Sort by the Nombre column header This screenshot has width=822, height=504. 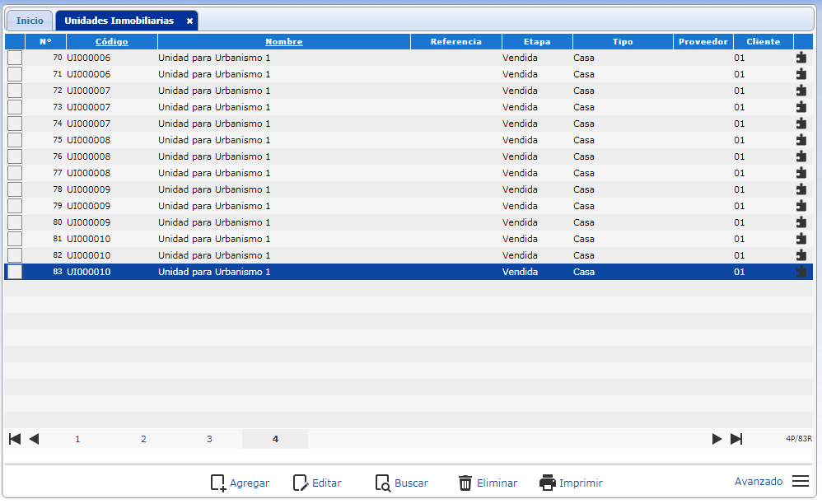pos(283,41)
